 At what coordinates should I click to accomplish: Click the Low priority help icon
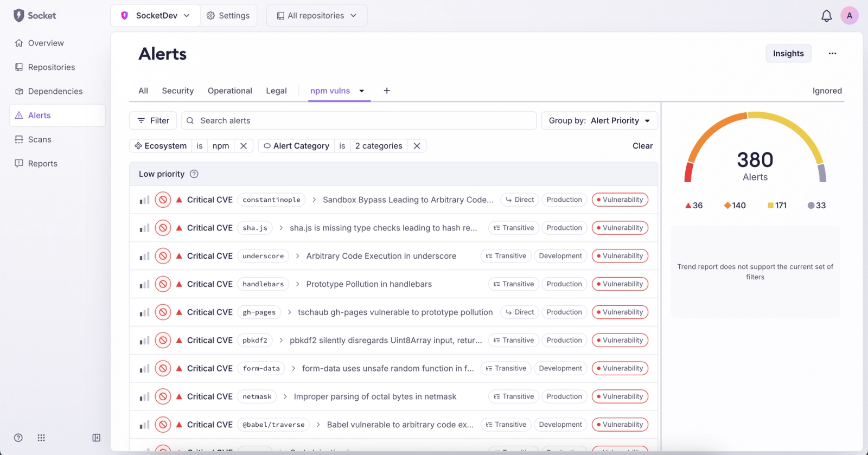pos(194,174)
